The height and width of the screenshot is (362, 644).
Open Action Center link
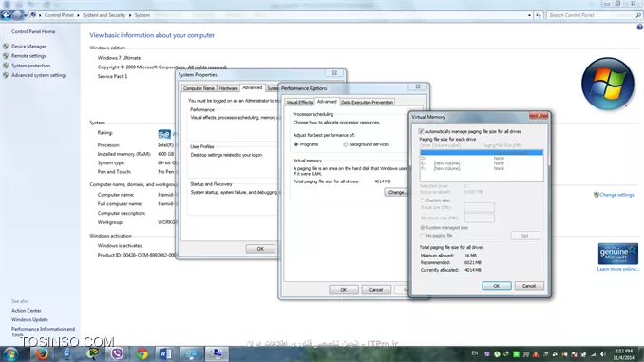click(27, 311)
